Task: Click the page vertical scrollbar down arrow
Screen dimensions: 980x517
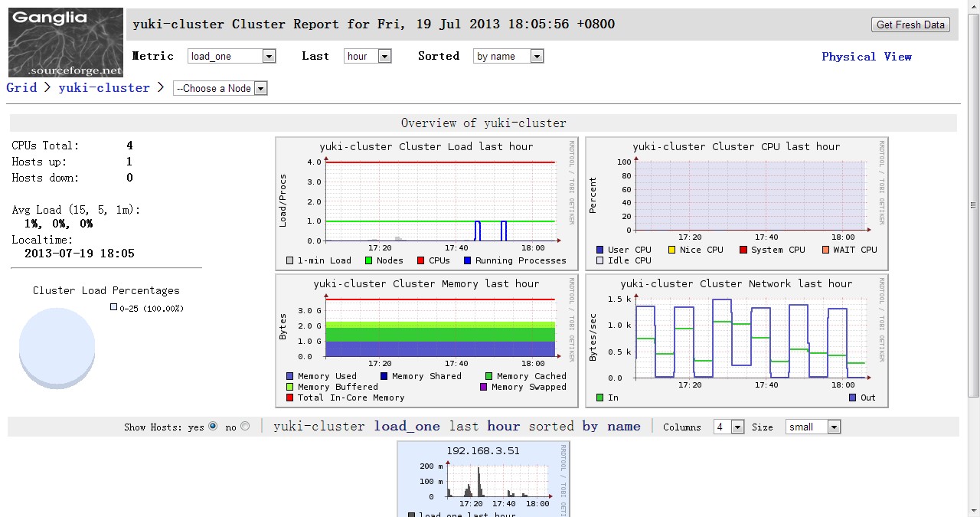Action: tap(973, 510)
